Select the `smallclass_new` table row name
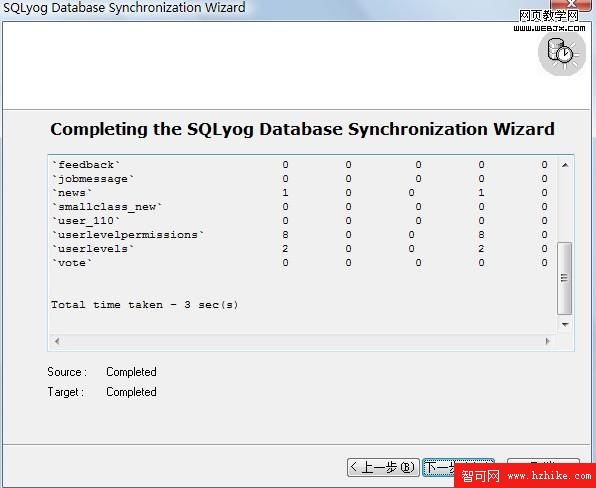The height and width of the screenshot is (488, 596). tap(107, 207)
